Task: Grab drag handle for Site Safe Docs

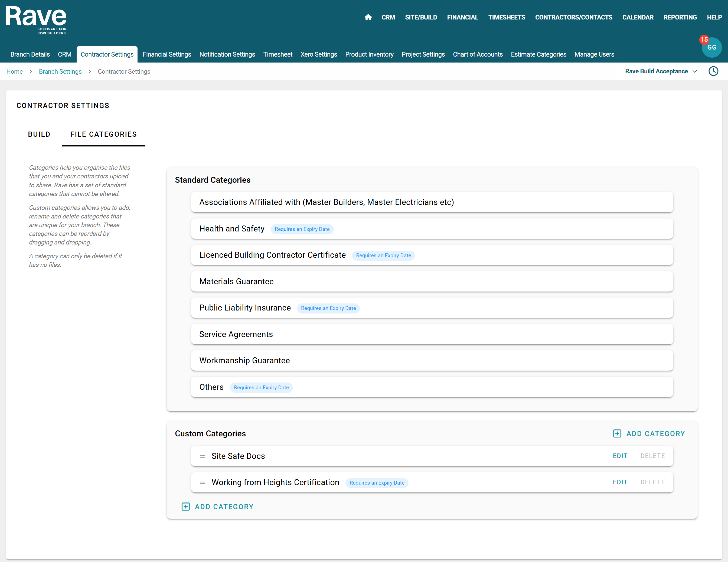Action: point(202,456)
